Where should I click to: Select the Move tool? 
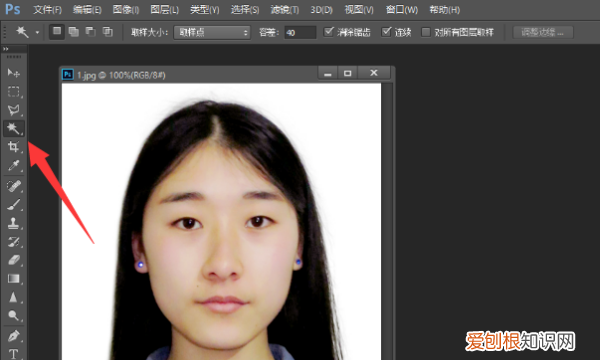(14, 73)
